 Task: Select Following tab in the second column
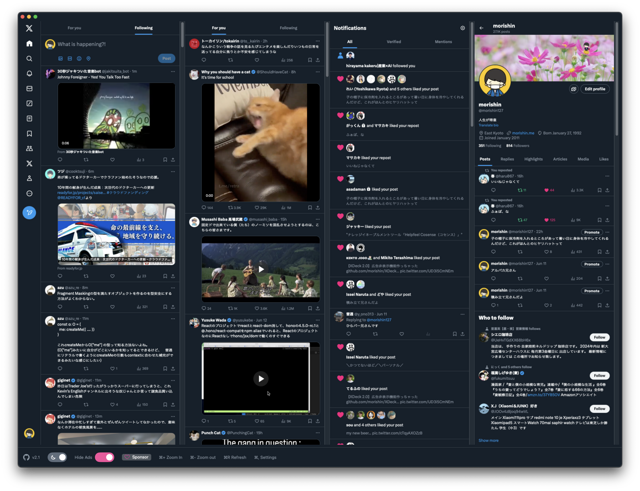click(289, 28)
